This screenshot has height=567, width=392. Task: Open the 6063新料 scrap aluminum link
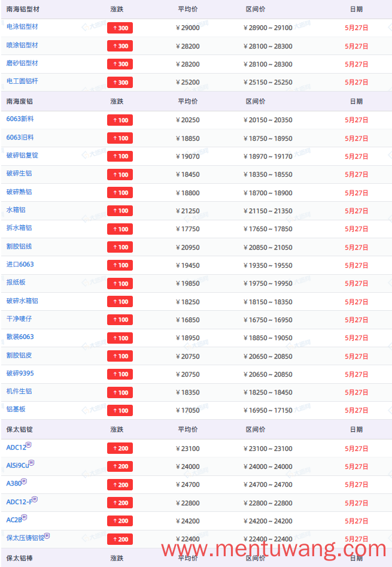point(20,119)
